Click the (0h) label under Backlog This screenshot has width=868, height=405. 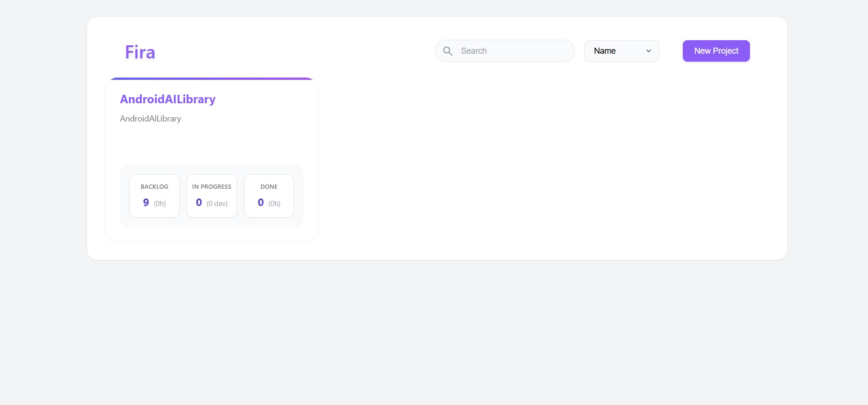(x=160, y=204)
